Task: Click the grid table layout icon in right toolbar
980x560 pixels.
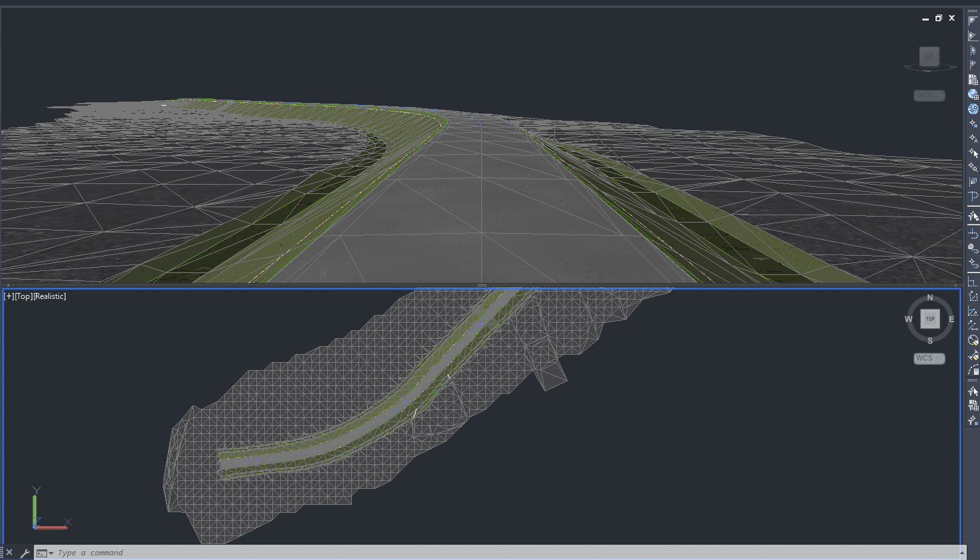Action: (973, 80)
